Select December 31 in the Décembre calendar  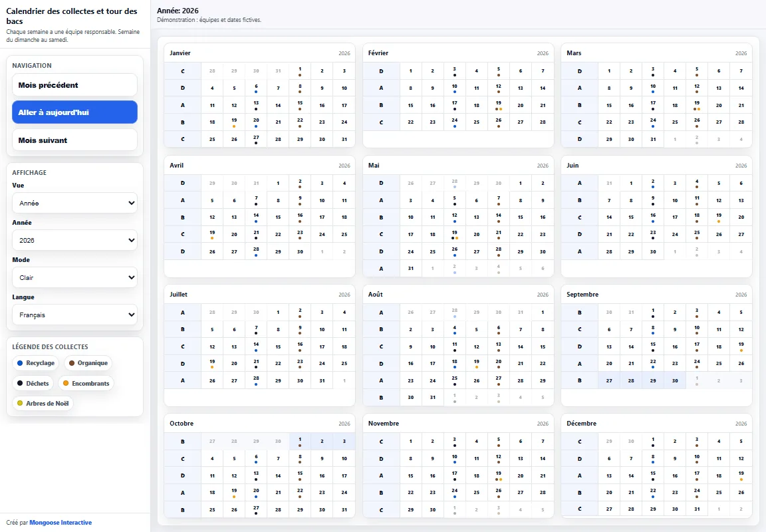tap(697, 509)
